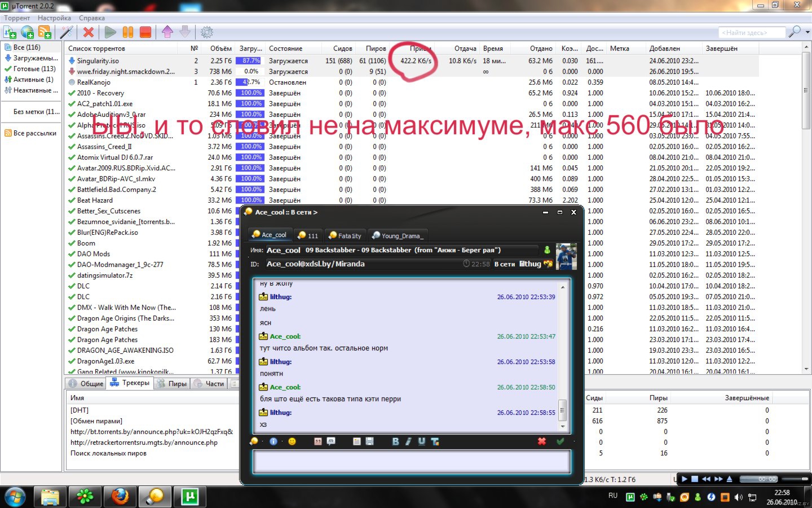Switch to Части details tab
The image size is (812, 508).
coord(209,384)
